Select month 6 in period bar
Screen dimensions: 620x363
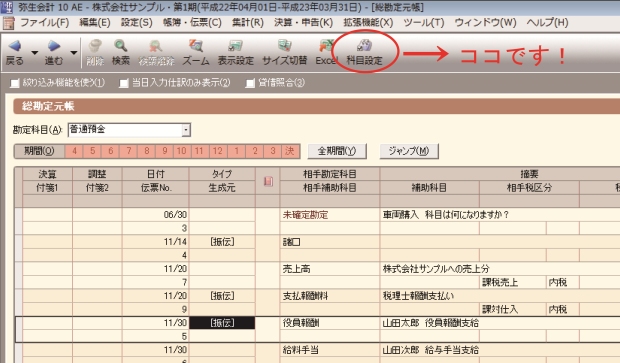coord(110,151)
